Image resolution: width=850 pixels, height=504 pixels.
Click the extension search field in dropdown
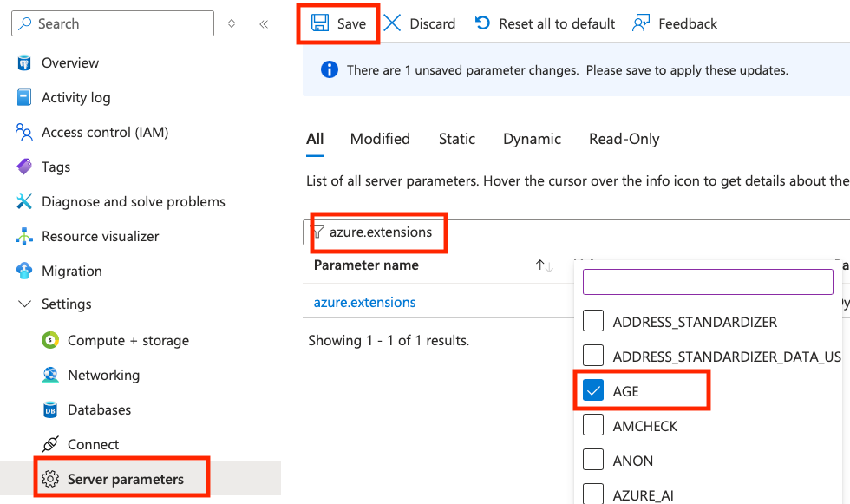[708, 282]
